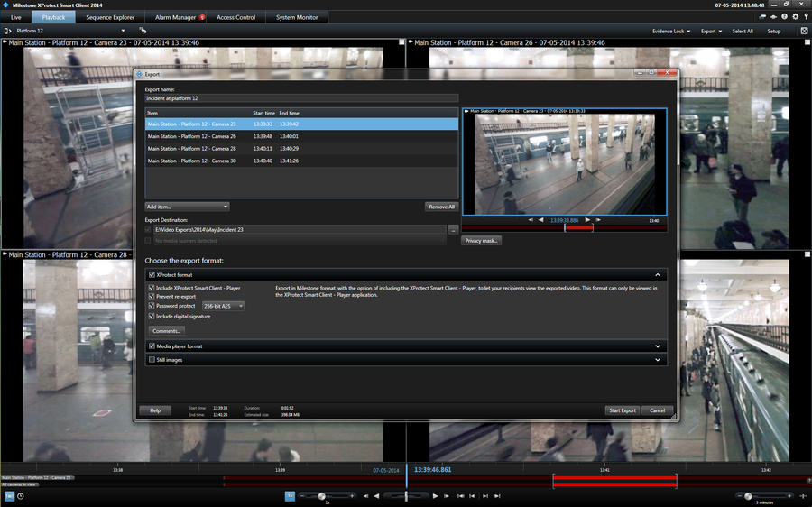Click the 1x playback speed button
Viewport: 812px width, 507px height.
click(x=290, y=496)
